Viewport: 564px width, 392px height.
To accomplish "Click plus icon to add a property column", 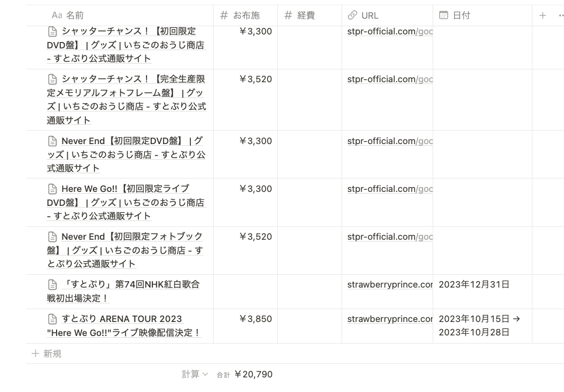I will [542, 16].
